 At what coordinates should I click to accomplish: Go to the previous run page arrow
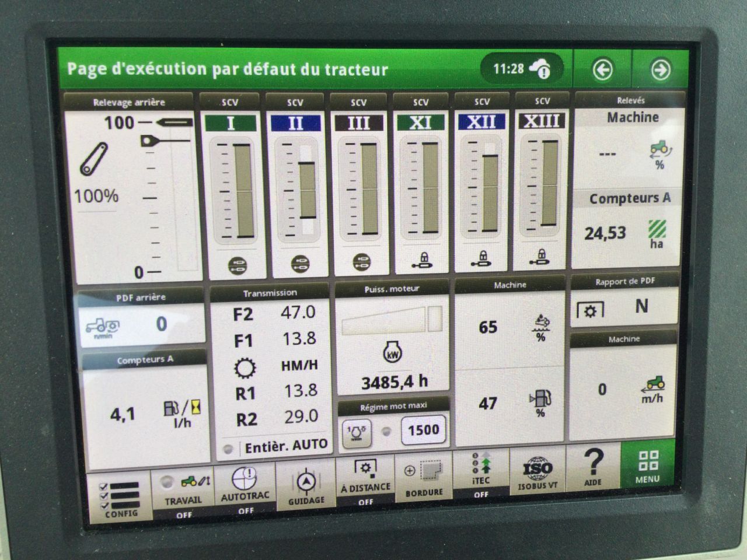pyautogui.click(x=603, y=70)
